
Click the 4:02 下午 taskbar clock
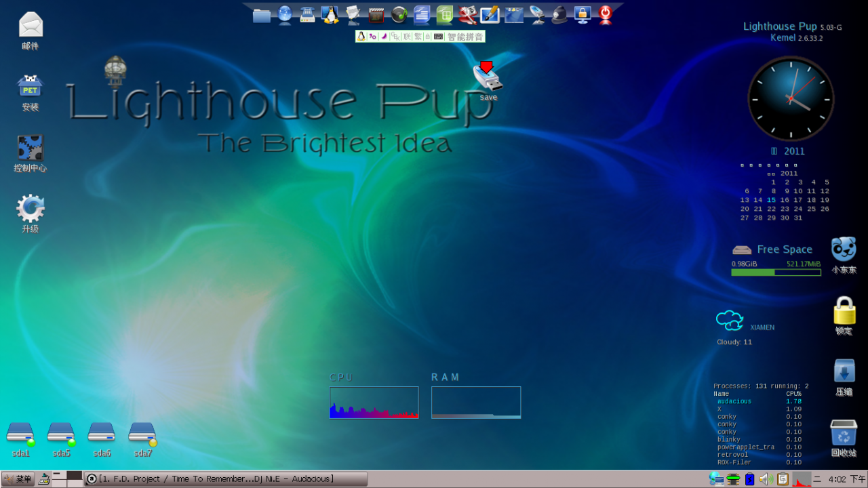pyautogui.click(x=848, y=479)
